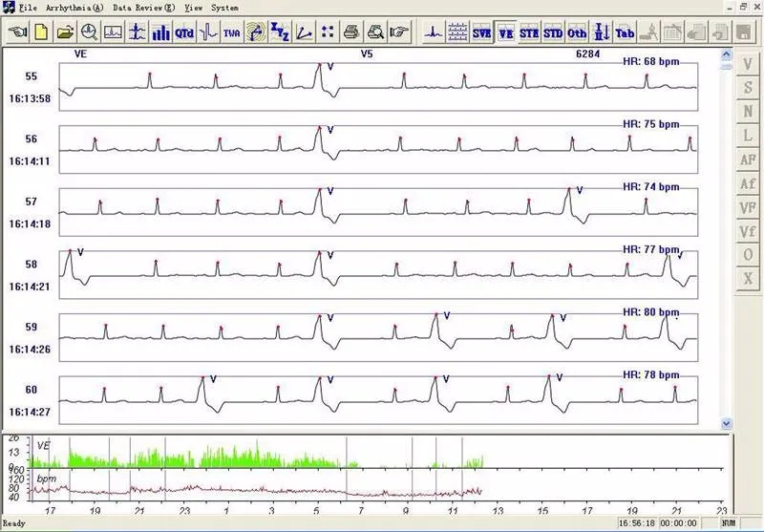Click the histogram bar chart icon
Viewport: 764px width, 532px height.
coord(160,32)
